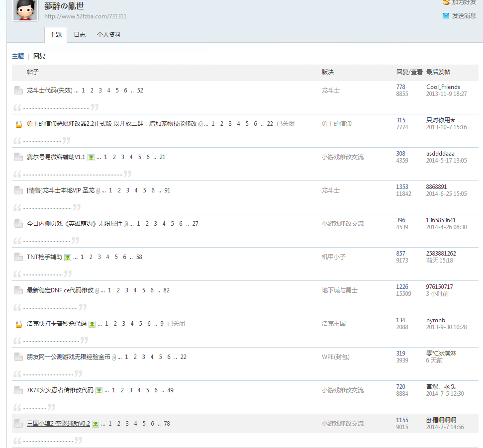Click thread icon for 最新稳定DNF ce代码修改
Screen dimensions: 483x448
(x=19, y=290)
